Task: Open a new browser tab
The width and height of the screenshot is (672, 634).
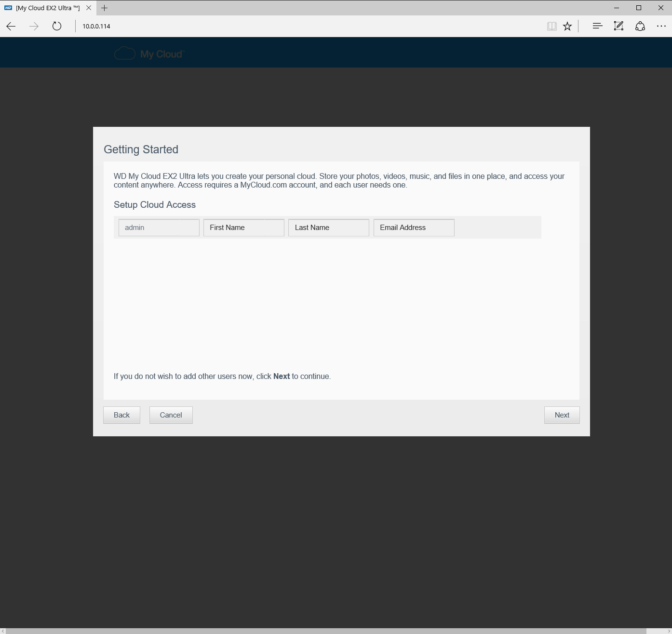Action: (105, 8)
